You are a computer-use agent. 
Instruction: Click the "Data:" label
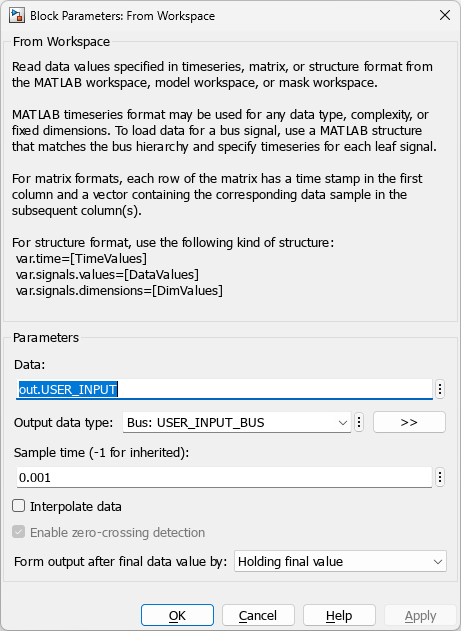pyautogui.click(x=29, y=365)
